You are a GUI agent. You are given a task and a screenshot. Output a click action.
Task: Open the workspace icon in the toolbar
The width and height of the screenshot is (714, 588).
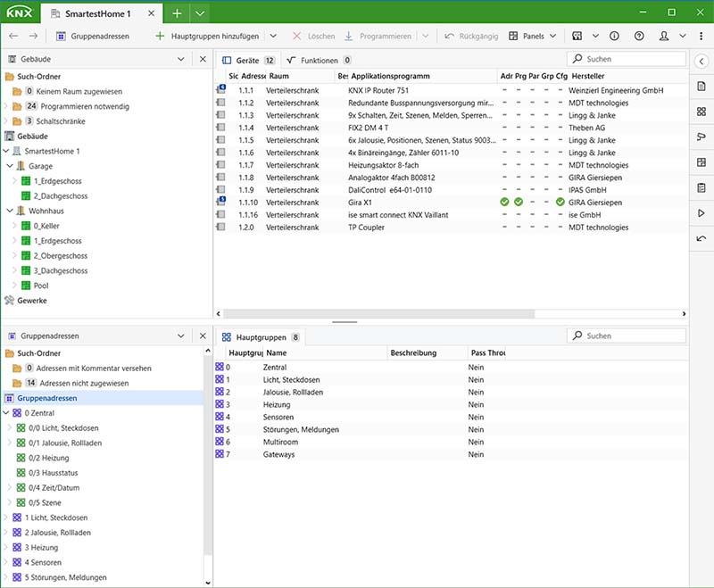click(577, 36)
